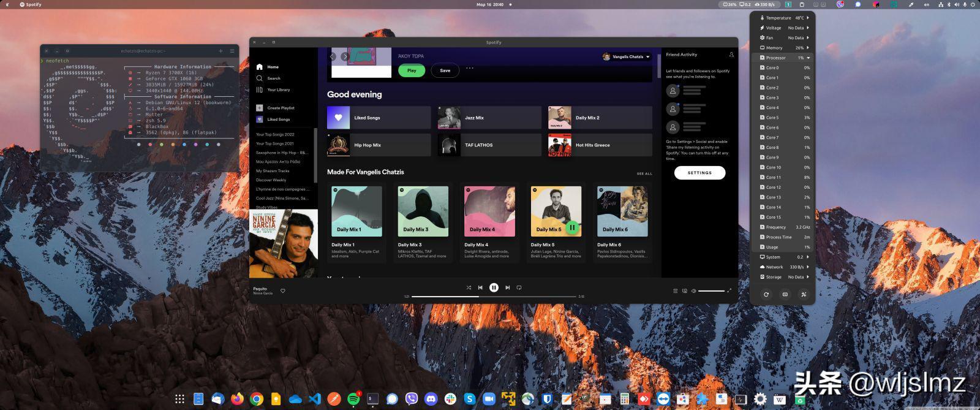This screenshot has width=980, height=410.
Task: Skip to the next track
Action: point(507,287)
